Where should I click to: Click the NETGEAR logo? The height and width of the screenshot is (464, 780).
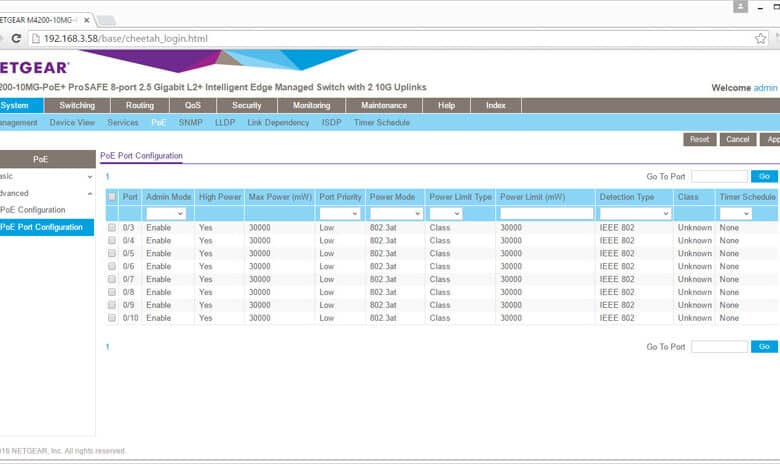[34, 68]
